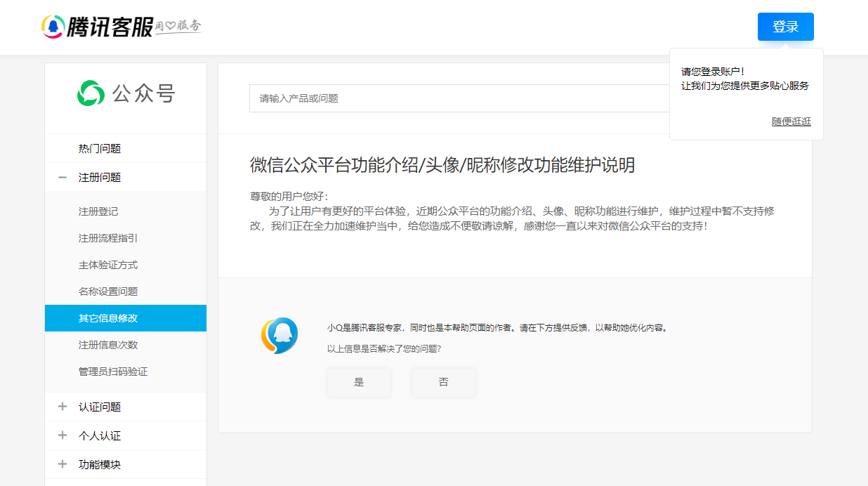Screen dimensions: 868x486
Task: Click the 腾讯客服 title text in header
Action: (x=110, y=27)
